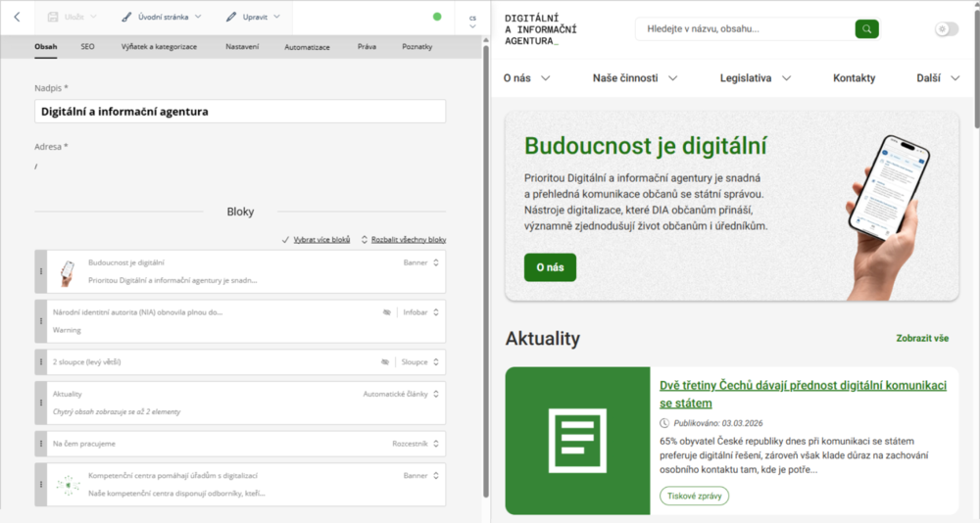Click the Digitální a informační agentura logo
The width and height of the screenshot is (980, 523).
540,29
